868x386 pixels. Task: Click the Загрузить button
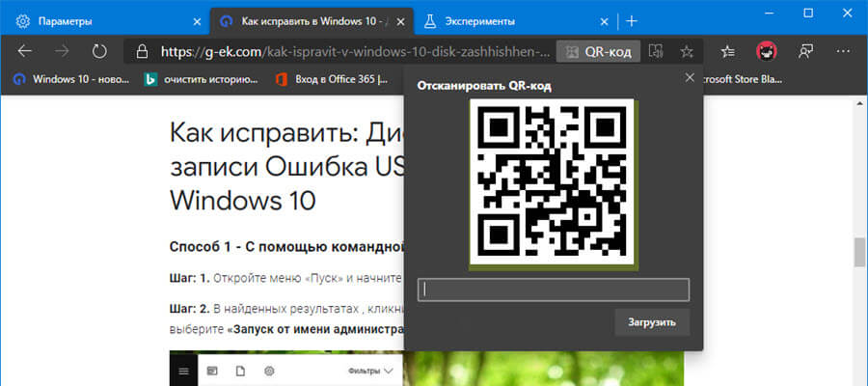coord(652,322)
